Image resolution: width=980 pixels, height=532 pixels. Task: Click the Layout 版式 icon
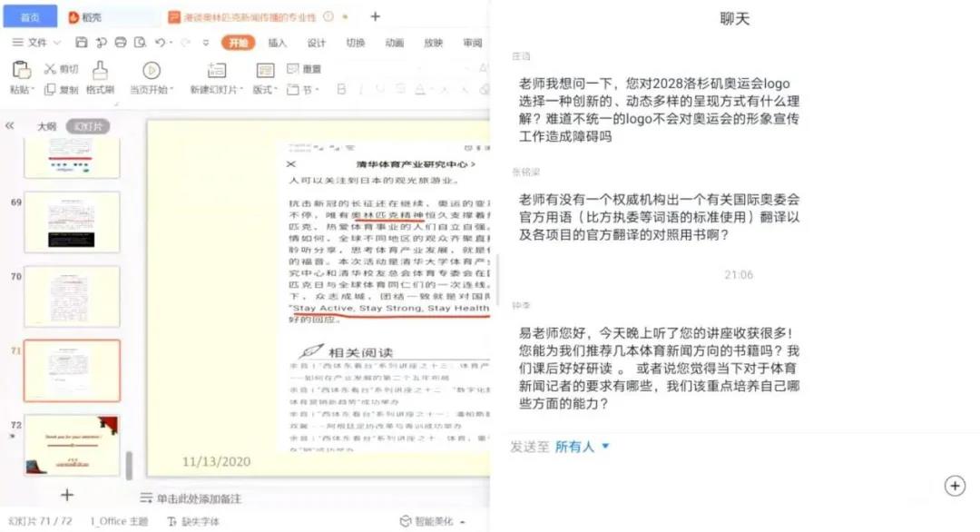click(265, 69)
